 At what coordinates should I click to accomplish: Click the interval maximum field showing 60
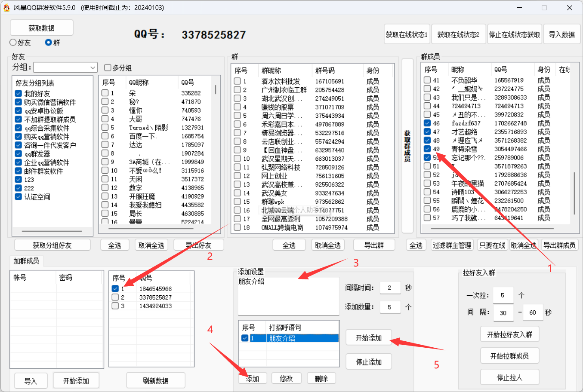[533, 312]
